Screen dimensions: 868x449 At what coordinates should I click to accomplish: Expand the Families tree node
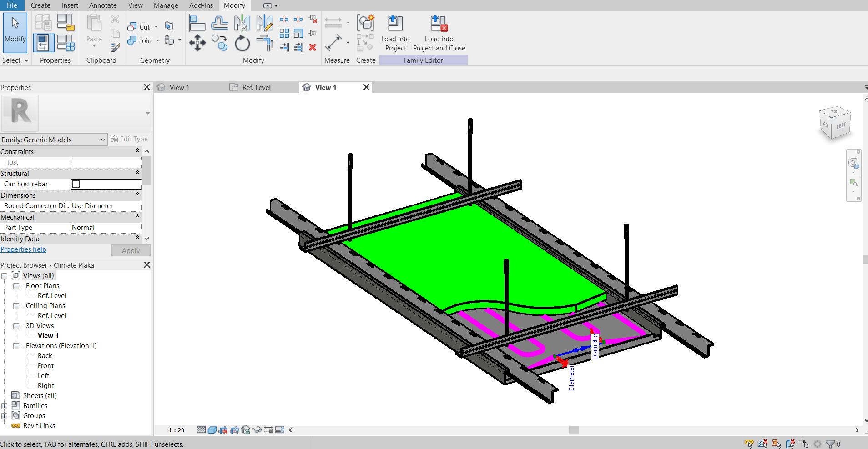[5, 406]
